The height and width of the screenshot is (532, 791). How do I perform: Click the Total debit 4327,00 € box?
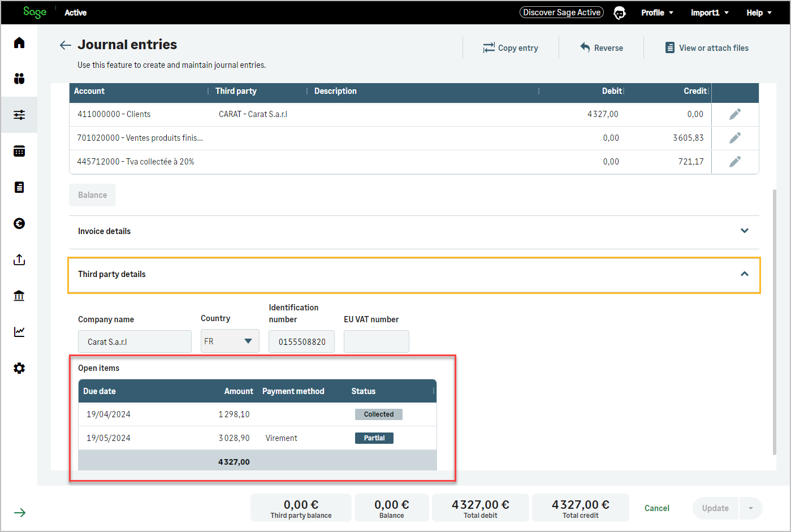(481, 508)
